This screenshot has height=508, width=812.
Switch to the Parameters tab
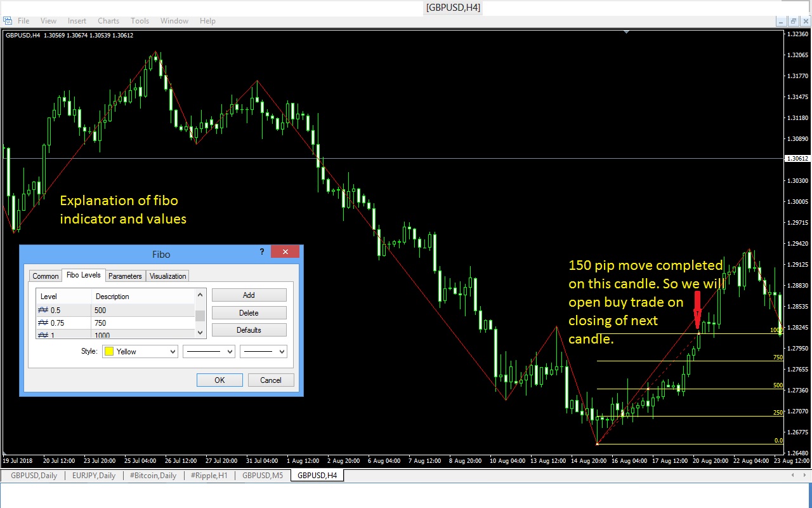click(125, 276)
